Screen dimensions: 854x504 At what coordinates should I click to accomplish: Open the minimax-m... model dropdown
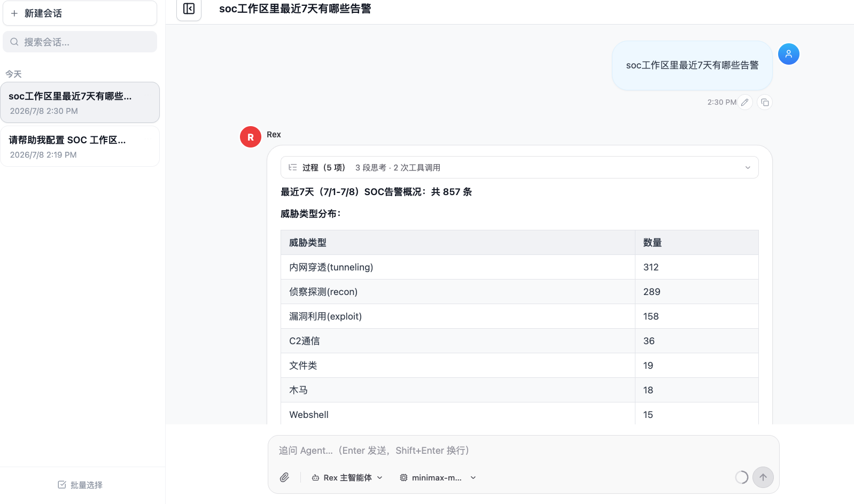pos(438,478)
